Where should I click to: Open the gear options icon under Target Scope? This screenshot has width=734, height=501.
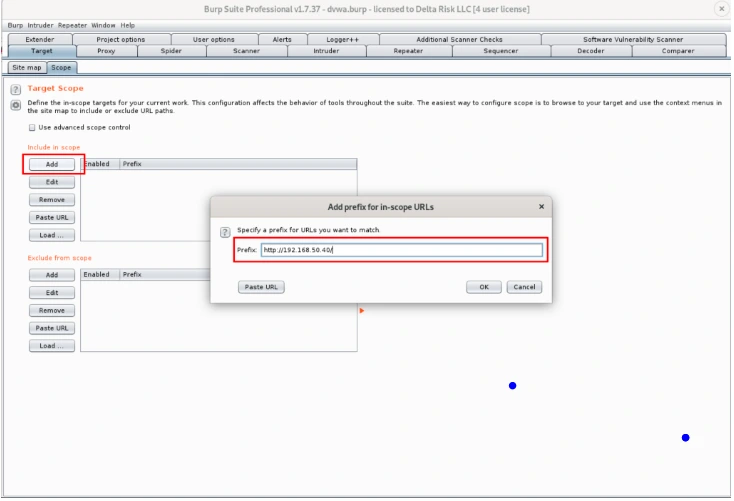click(15, 105)
